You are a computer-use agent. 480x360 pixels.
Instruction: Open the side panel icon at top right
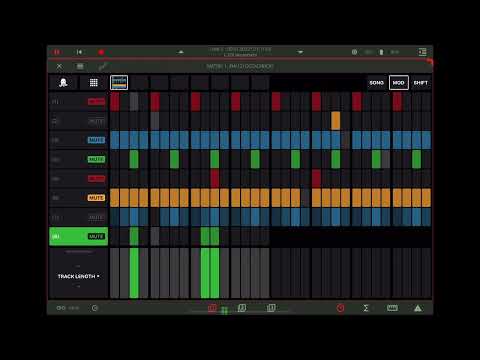pos(423,52)
